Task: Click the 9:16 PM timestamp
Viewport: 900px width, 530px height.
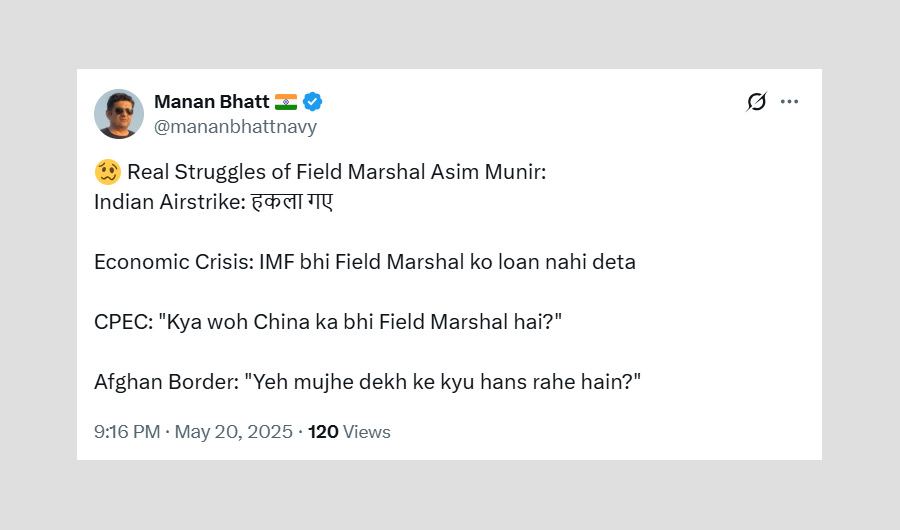Action: [127, 432]
